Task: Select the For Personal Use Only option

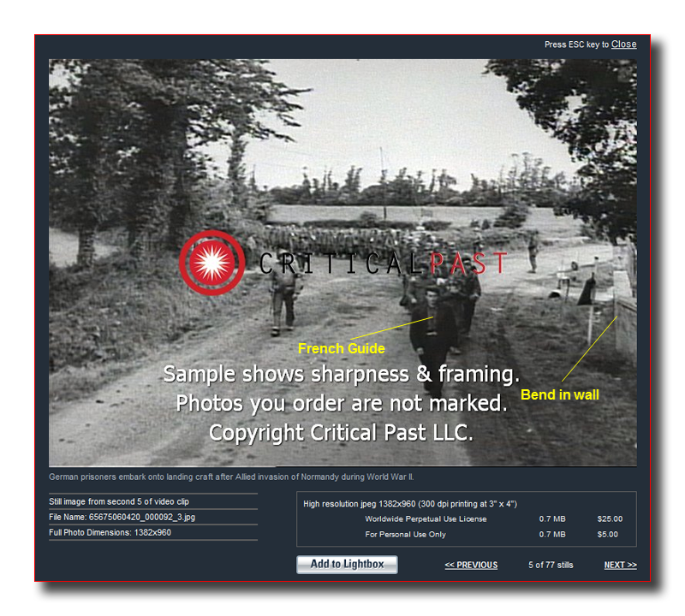Action: tap(405, 535)
